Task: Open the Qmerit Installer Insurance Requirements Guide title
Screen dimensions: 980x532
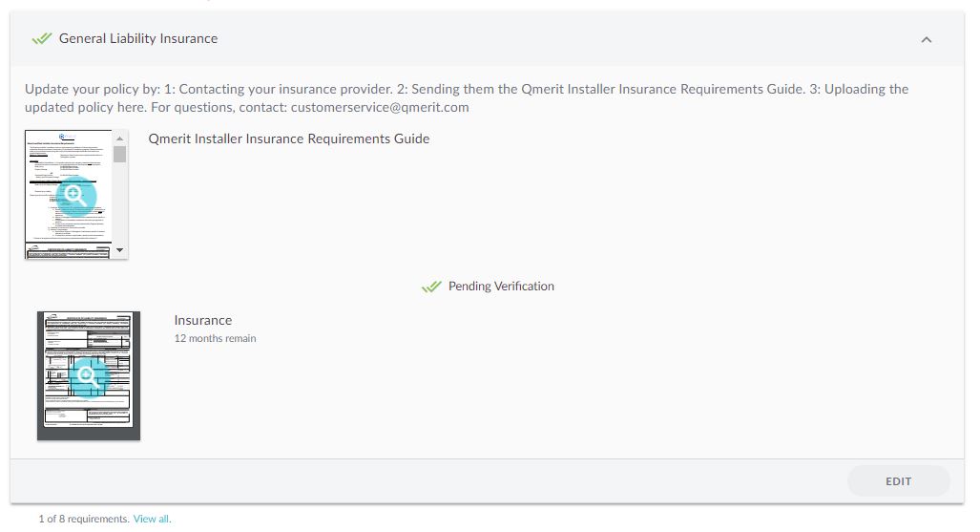Action: coord(289,139)
